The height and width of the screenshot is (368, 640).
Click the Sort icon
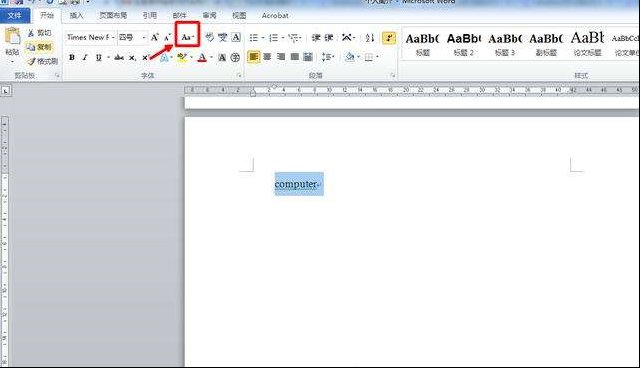tap(370, 38)
